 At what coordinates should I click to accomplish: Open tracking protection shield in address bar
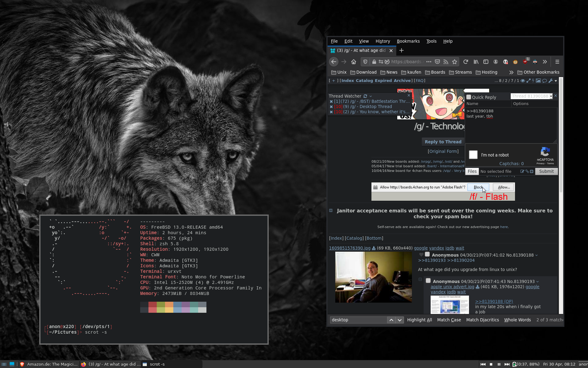tap(365, 62)
